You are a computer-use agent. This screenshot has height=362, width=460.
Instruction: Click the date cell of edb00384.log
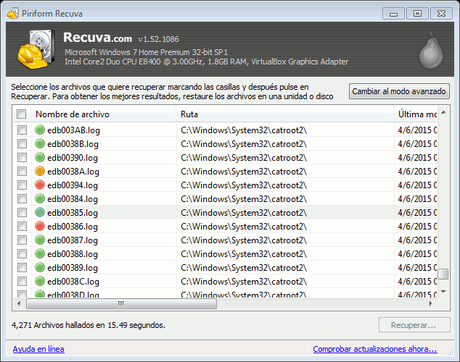[x=417, y=199]
